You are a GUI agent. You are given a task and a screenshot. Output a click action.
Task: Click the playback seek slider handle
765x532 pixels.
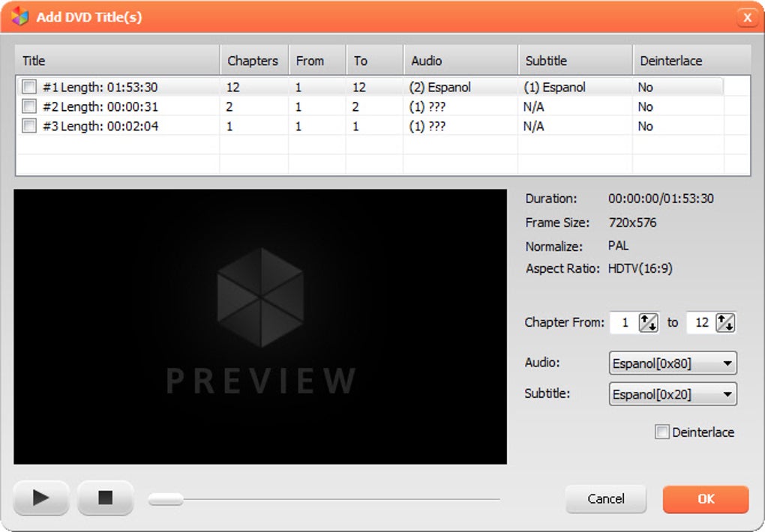166,499
